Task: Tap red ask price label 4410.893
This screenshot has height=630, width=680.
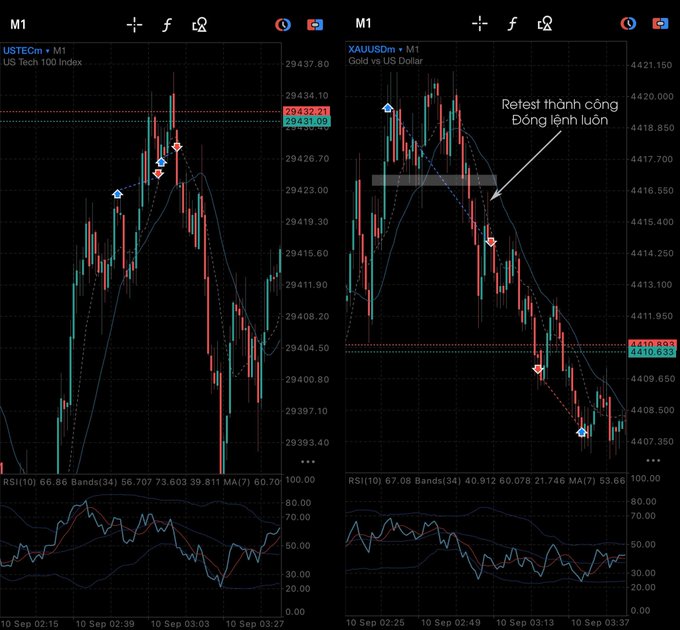Action: 652,344
